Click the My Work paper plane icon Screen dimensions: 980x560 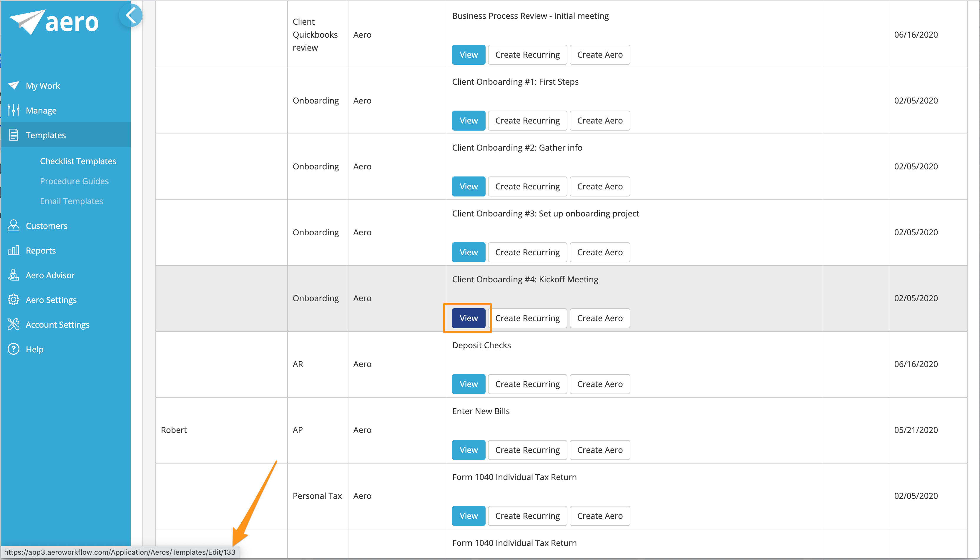14,85
